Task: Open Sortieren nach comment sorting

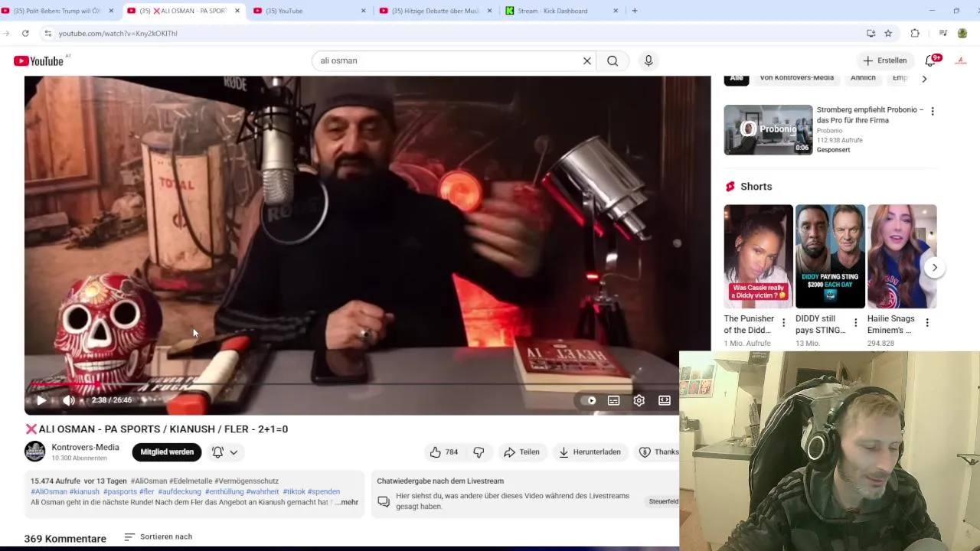Action: 158,537
